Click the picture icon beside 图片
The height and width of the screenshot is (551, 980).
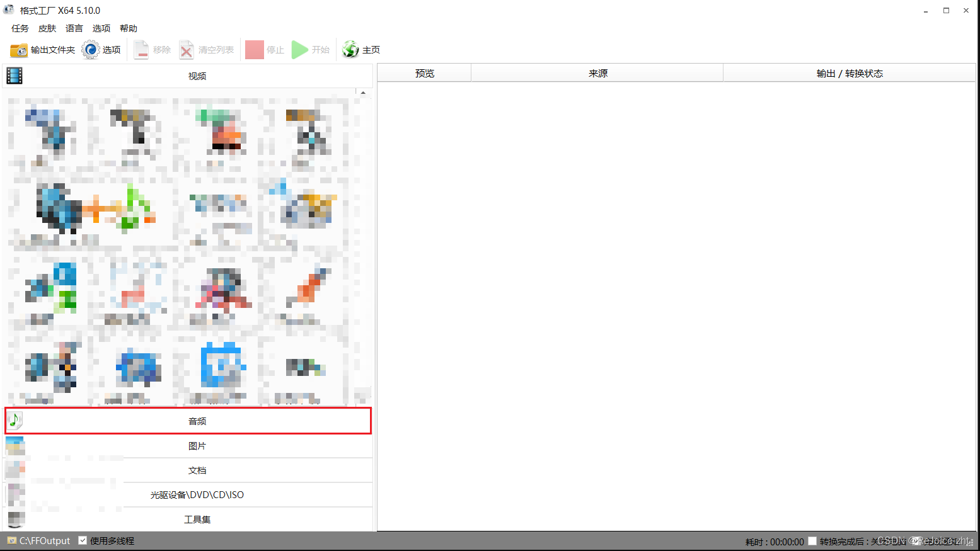click(15, 445)
